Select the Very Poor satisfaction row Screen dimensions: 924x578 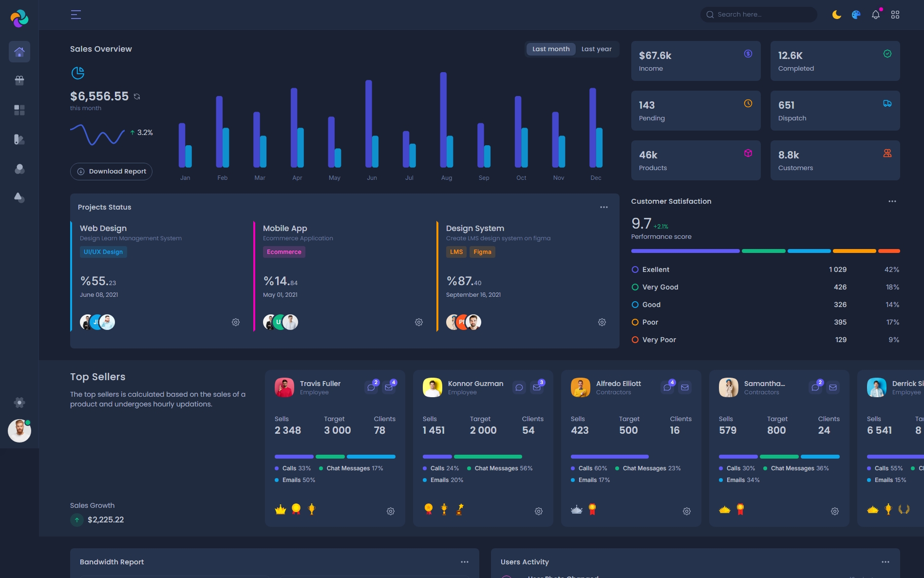pos(765,340)
